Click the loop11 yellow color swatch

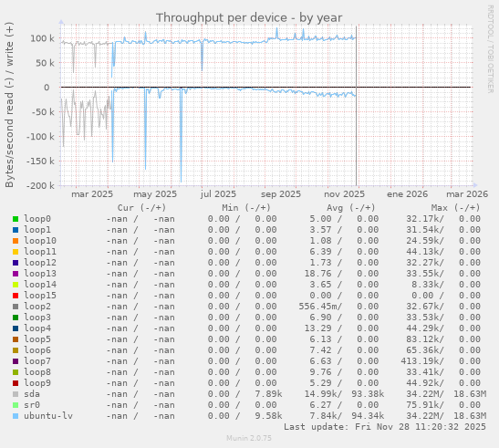[16, 252]
